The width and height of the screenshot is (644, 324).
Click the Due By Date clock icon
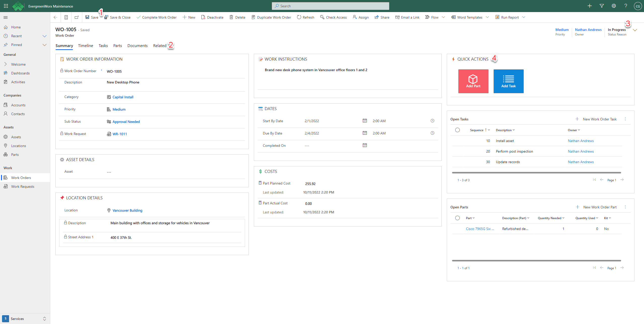[432, 133]
